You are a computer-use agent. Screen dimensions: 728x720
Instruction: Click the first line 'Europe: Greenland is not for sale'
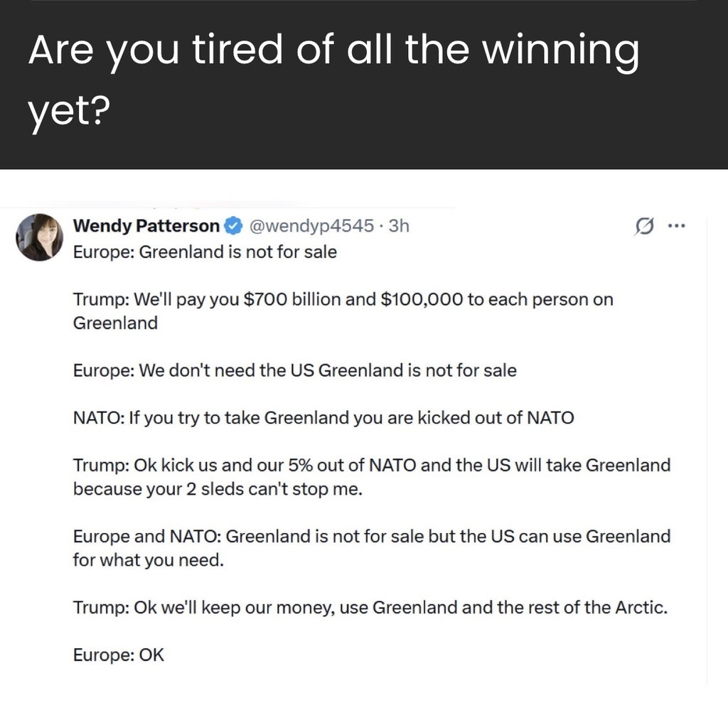pyautogui.click(x=205, y=252)
